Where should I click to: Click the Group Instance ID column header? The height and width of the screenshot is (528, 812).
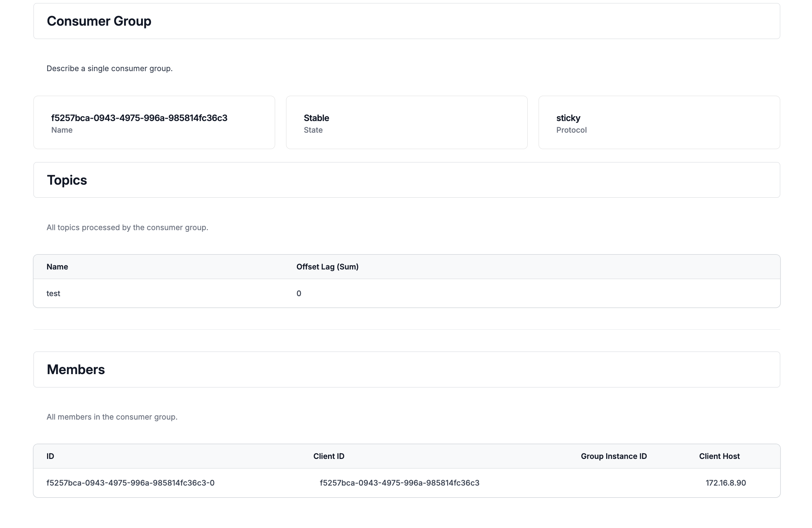point(613,456)
